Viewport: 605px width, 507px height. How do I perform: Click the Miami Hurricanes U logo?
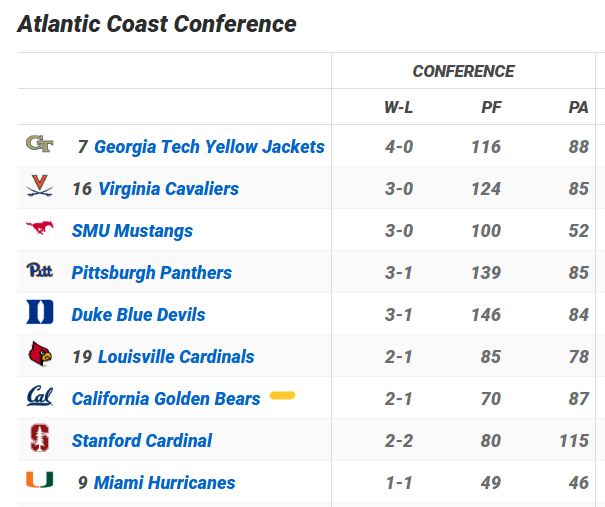click(x=40, y=481)
